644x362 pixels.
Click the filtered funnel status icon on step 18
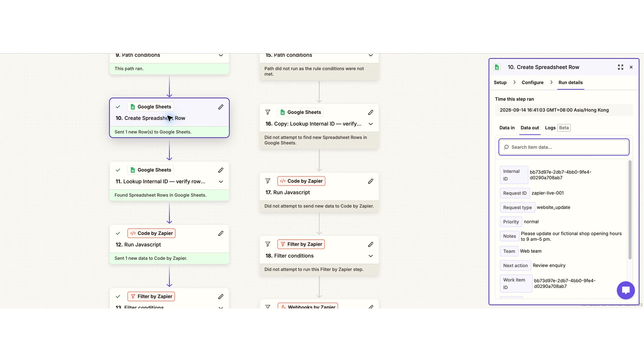click(268, 244)
